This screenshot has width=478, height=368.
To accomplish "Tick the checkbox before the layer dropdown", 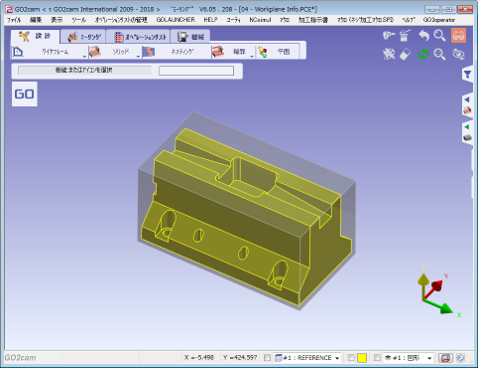I will coord(377,358).
